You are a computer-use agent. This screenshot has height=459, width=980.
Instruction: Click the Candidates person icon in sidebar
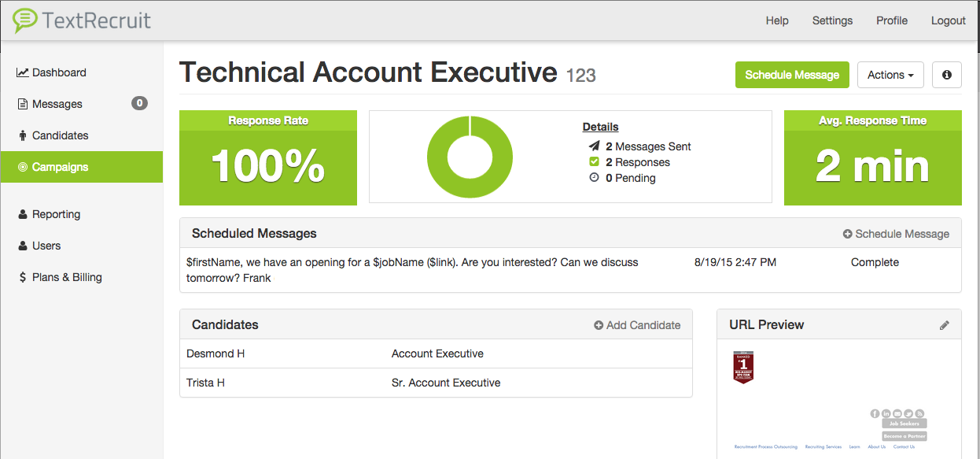click(23, 135)
